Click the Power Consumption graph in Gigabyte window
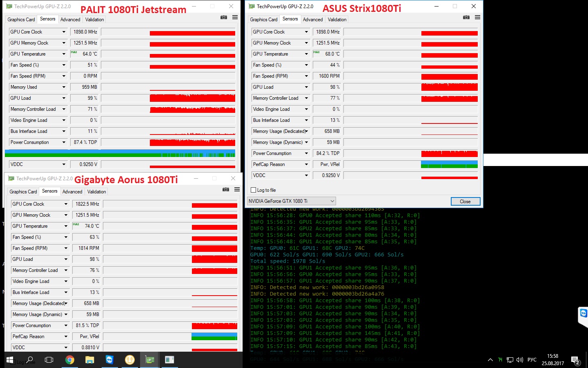The image size is (588, 368). click(170, 325)
